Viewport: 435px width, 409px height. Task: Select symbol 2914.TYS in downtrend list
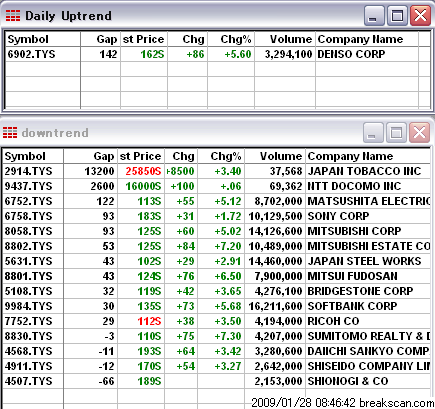28,171
